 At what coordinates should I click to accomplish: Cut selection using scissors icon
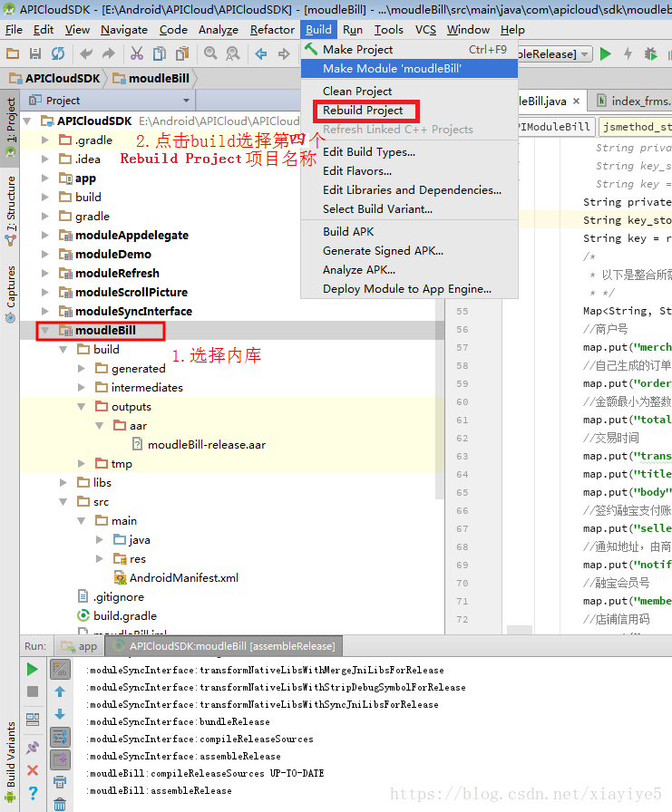point(137,53)
